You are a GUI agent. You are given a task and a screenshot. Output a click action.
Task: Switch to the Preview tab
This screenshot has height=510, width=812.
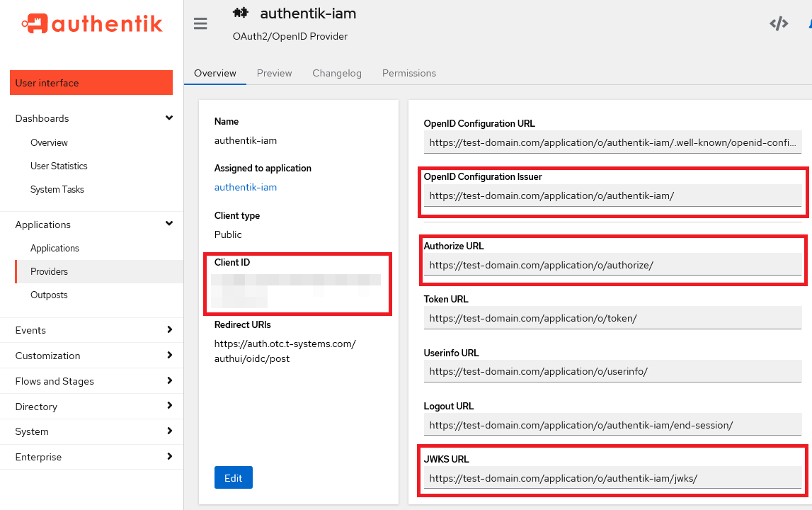(274, 73)
